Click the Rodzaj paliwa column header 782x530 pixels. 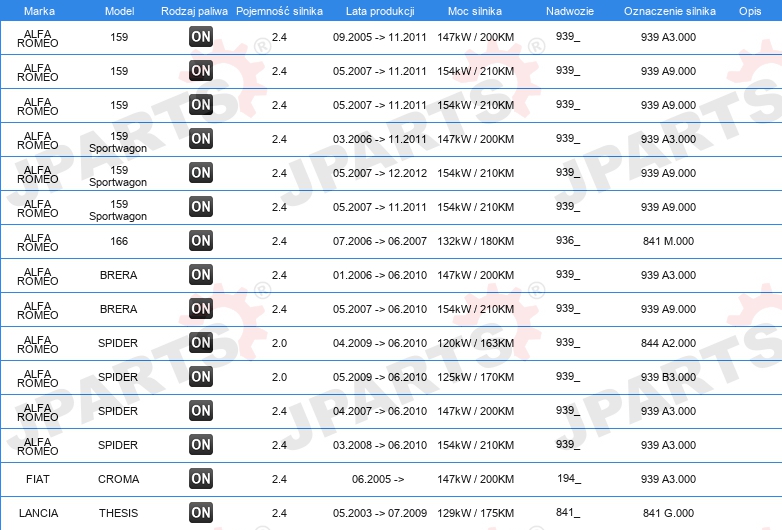coord(194,11)
